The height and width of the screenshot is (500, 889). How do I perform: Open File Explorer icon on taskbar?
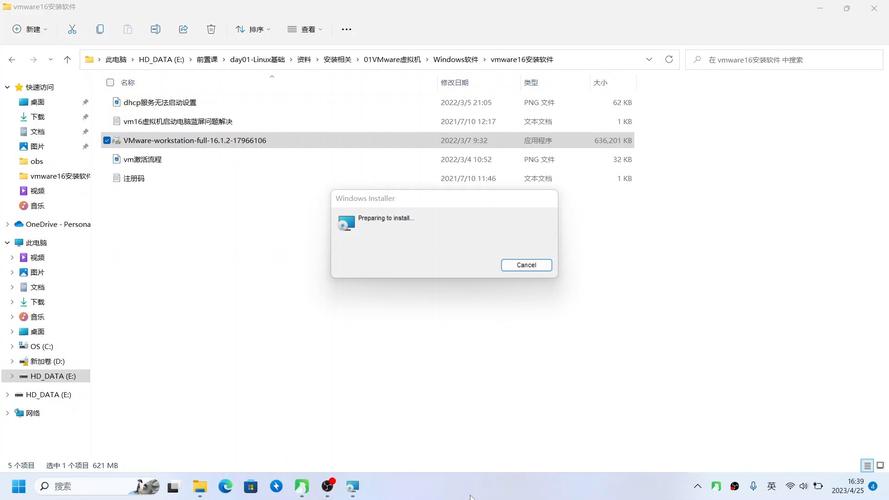pos(200,486)
